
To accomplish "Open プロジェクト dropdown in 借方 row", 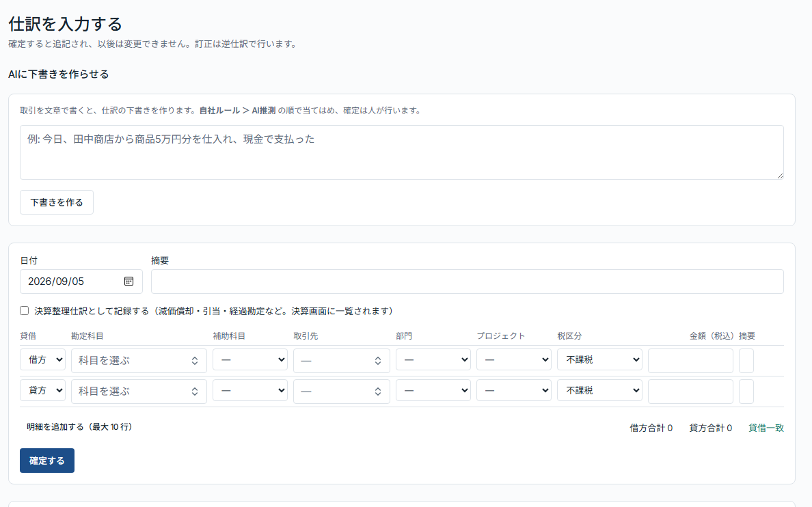I will coord(514,359).
